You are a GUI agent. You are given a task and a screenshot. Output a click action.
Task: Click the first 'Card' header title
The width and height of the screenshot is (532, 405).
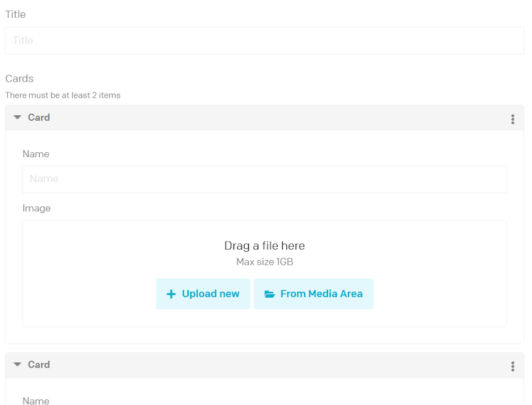pos(39,117)
